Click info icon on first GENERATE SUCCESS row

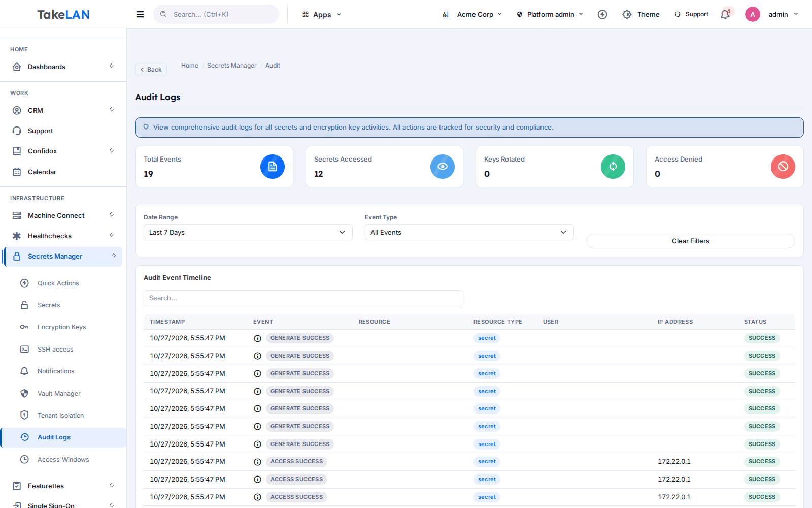pyautogui.click(x=257, y=338)
